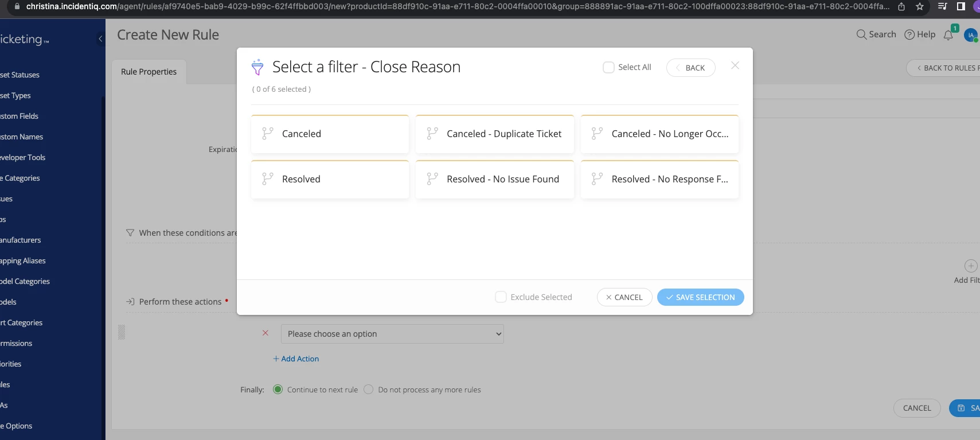
Task: Click branch icon on Resolved card
Action: [x=268, y=179]
